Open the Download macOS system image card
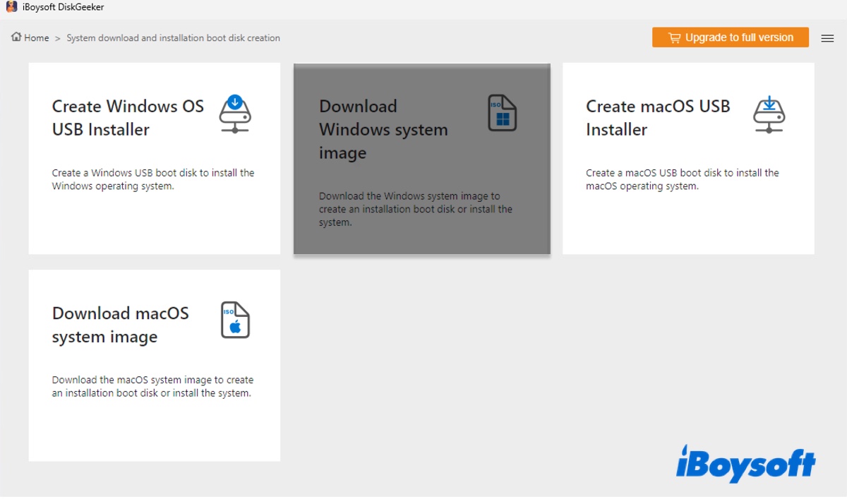The height and width of the screenshot is (504, 847). pos(154,365)
